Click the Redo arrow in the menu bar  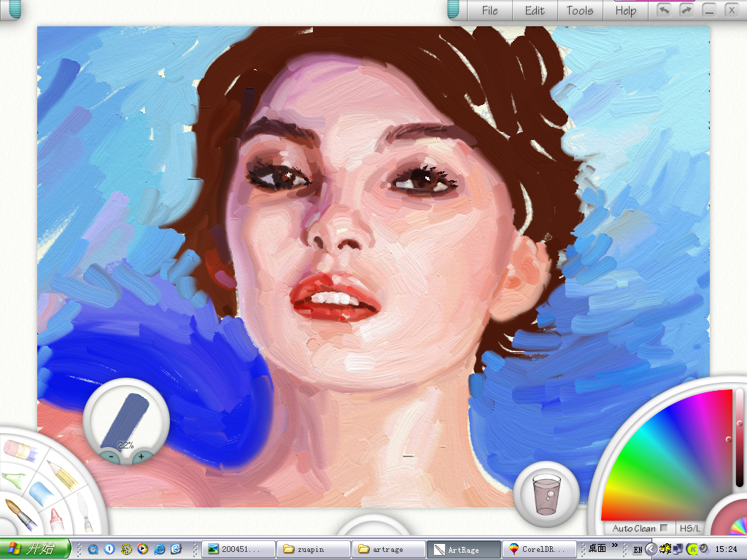pyautogui.click(x=686, y=10)
